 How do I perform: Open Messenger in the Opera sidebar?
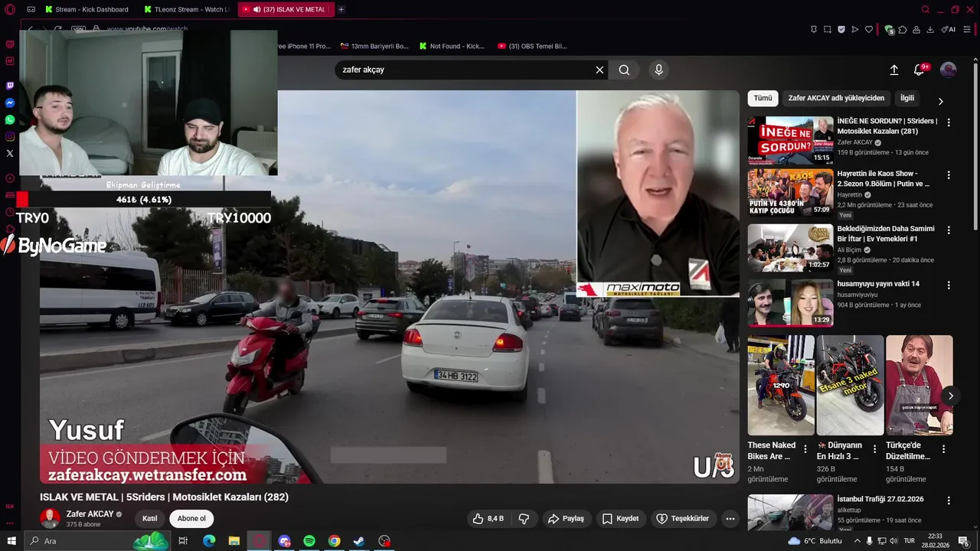(x=10, y=103)
